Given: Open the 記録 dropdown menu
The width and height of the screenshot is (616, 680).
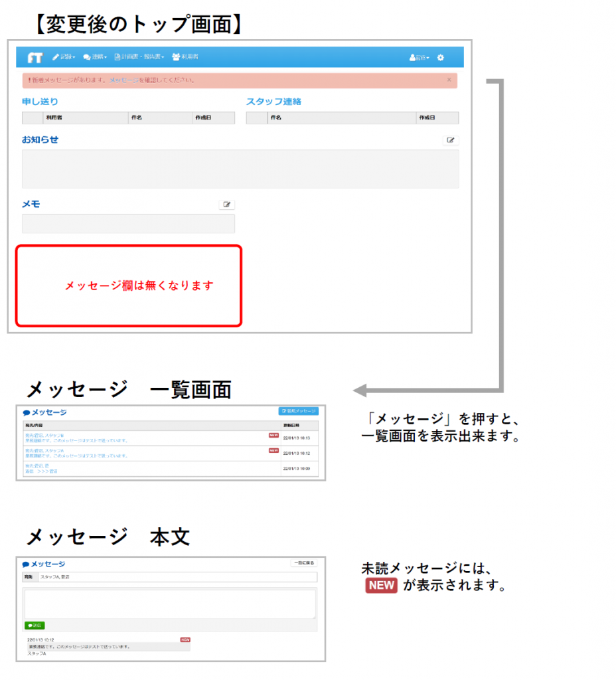Looking at the screenshot, I should pyautogui.click(x=64, y=58).
